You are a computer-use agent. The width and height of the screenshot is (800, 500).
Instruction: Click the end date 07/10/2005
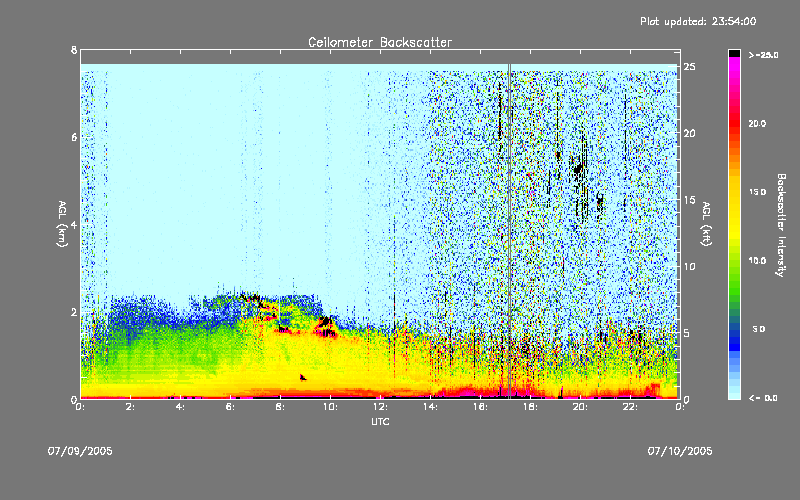(680, 451)
